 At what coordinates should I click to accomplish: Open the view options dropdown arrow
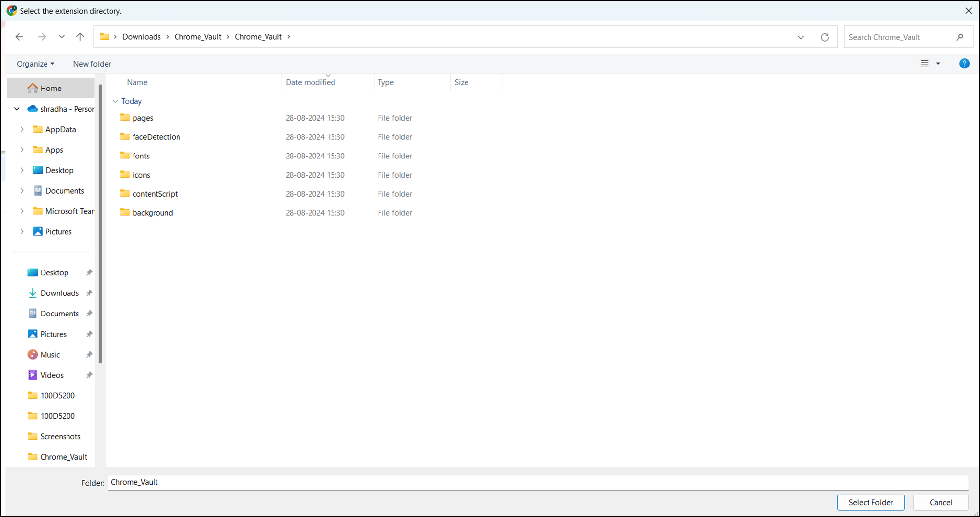coord(938,64)
